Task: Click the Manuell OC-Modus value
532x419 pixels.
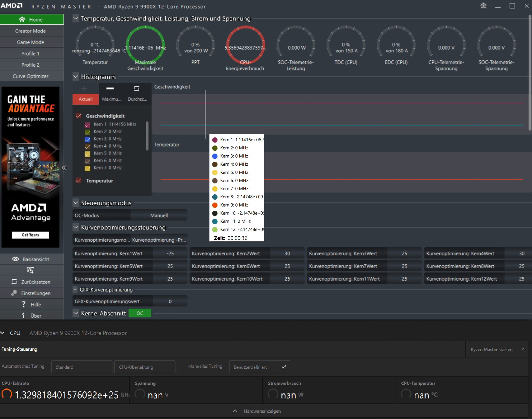Action: [159, 215]
